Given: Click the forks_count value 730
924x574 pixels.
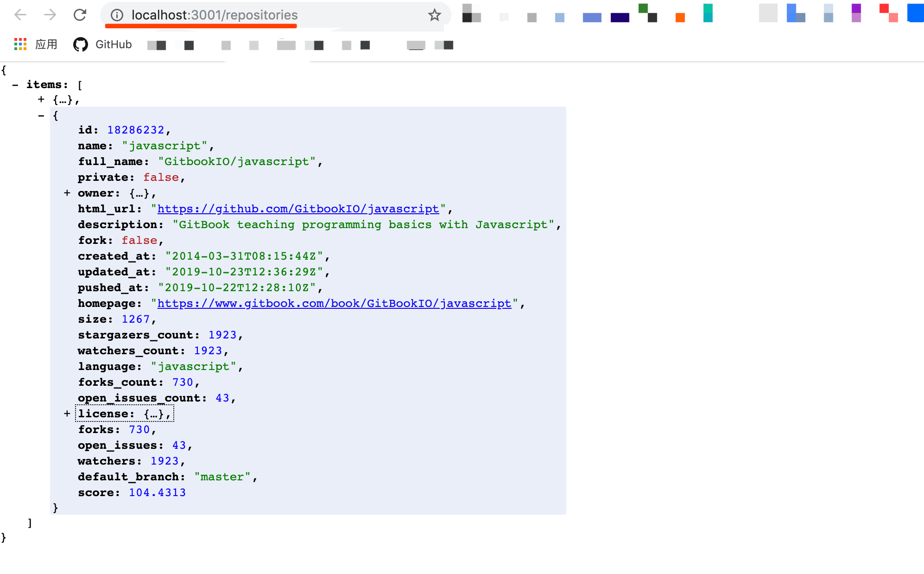Looking at the screenshot, I should 183,383.
